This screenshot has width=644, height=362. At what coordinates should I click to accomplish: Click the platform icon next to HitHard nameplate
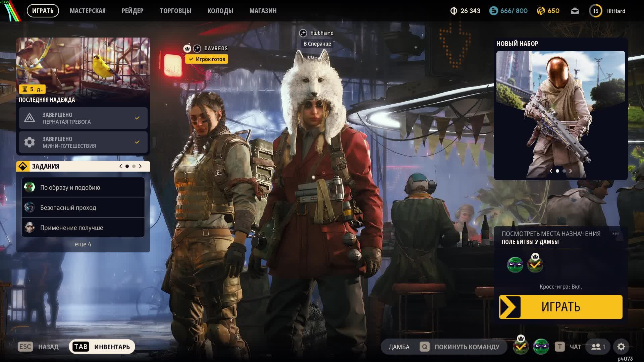tap(303, 33)
